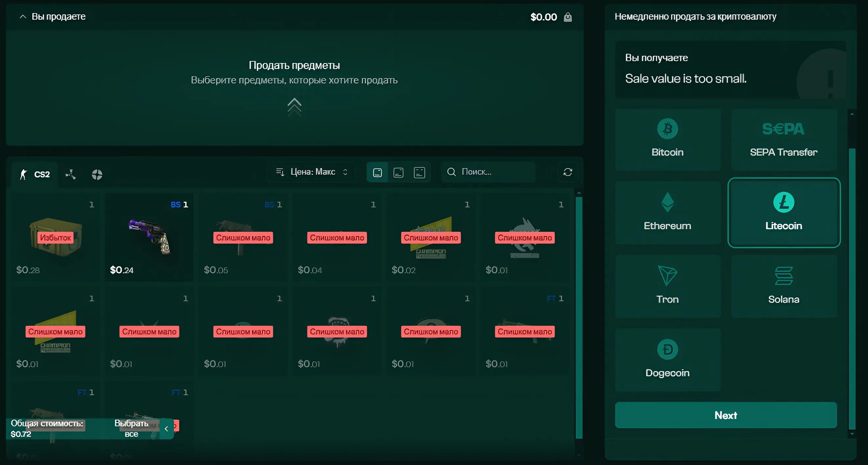Switch to the Team Fortress 2 inventory tab
The width and height of the screenshot is (868, 465).
(x=97, y=174)
